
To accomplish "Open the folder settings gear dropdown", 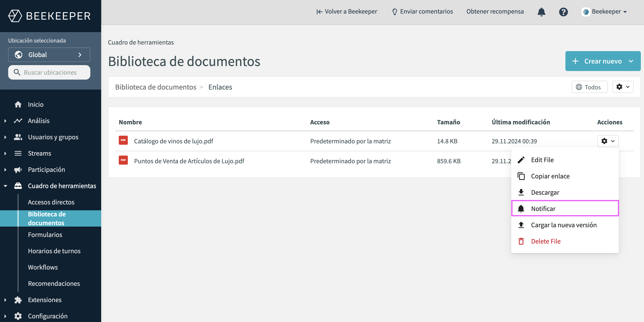I will point(623,87).
